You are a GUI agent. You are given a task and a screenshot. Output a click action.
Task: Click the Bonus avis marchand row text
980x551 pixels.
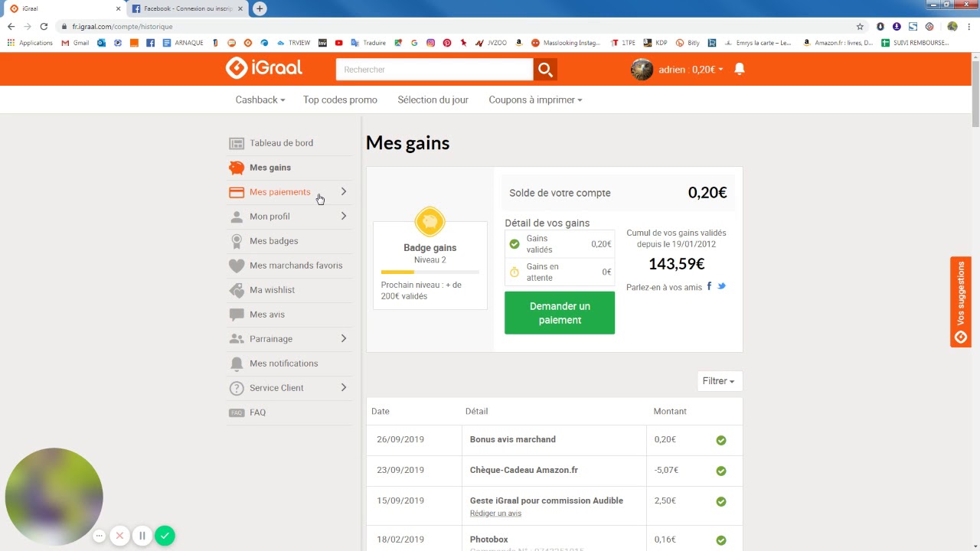[513, 439]
